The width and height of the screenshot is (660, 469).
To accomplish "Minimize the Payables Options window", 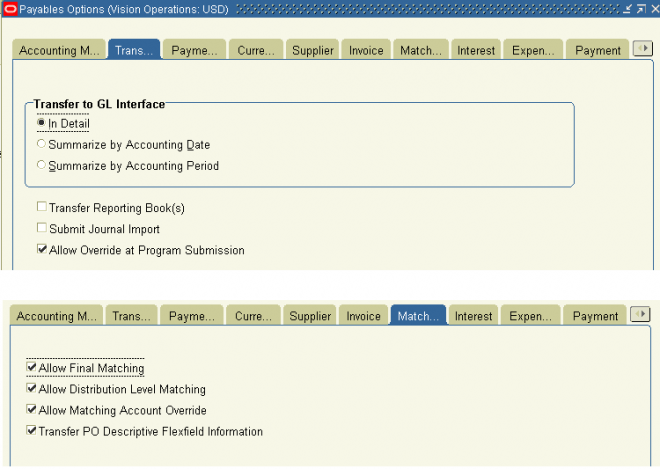I will click(x=627, y=9).
